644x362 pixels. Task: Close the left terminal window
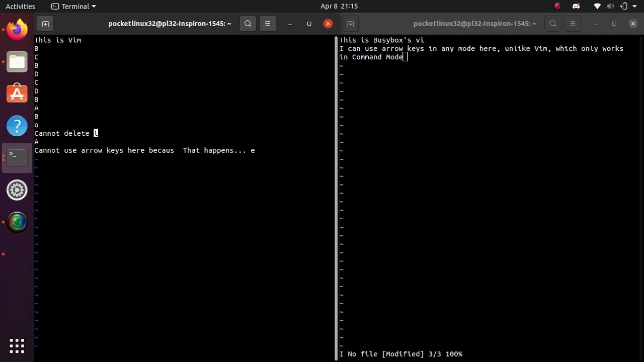(x=328, y=24)
